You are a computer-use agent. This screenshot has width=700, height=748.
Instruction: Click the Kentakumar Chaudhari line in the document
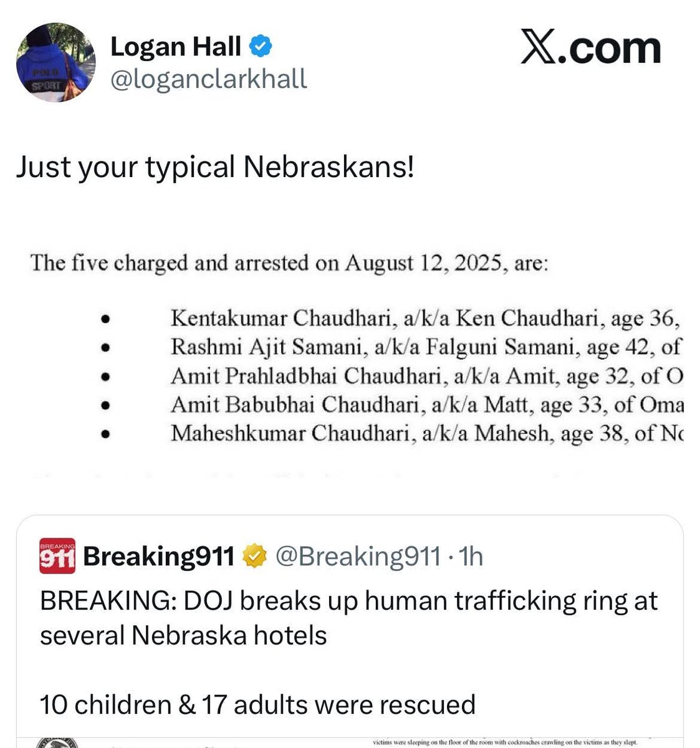click(x=424, y=318)
